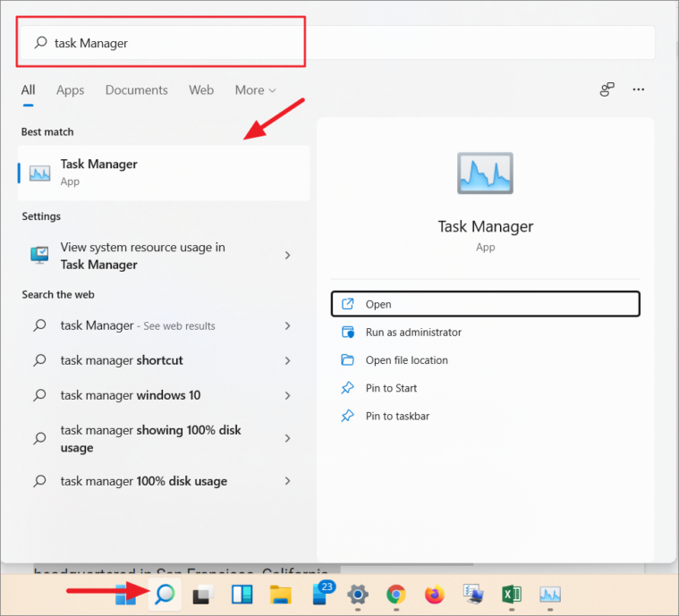Expand the More dropdown filter

[x=256, y=90]
